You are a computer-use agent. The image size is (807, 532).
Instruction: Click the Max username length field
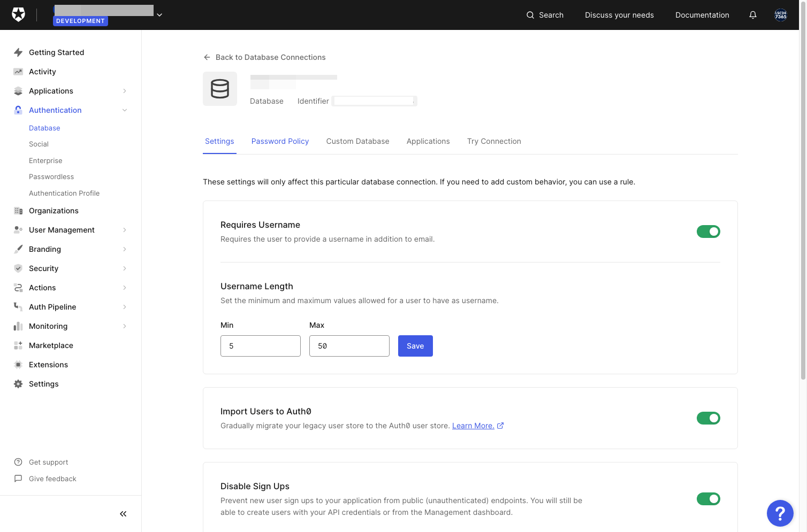(x=349, y=346)
